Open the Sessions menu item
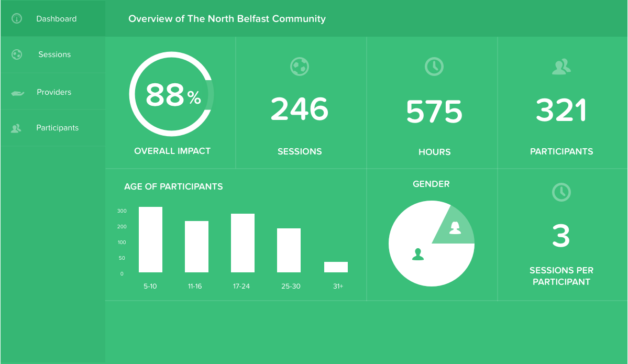The height and width of the screenshot is (364, 628). coord(53,54)
